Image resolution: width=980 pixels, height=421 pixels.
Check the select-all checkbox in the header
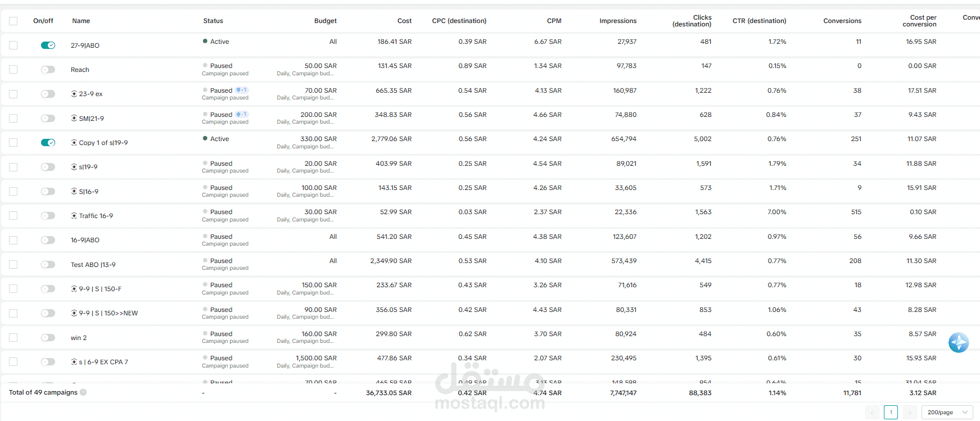13,21
